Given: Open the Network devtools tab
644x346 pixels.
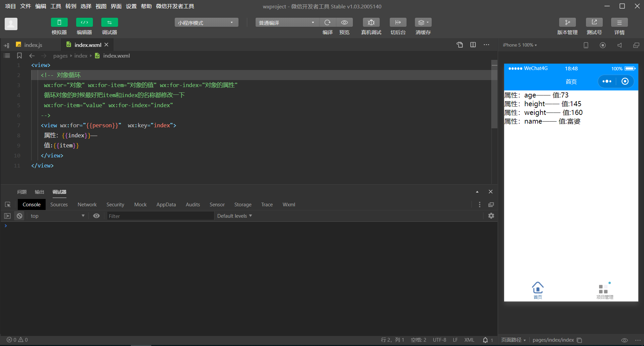Looking at the screenshot, I should click(x=87, y=205).
